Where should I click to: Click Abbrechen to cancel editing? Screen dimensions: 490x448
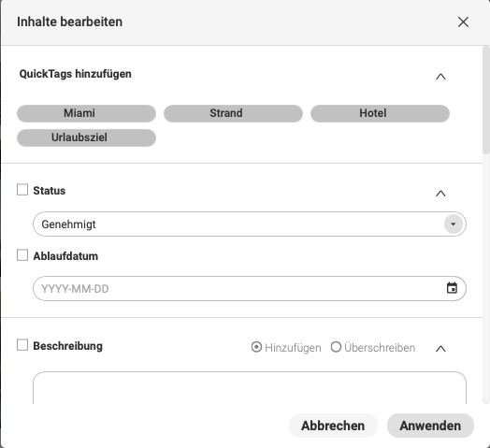[333, 426]
